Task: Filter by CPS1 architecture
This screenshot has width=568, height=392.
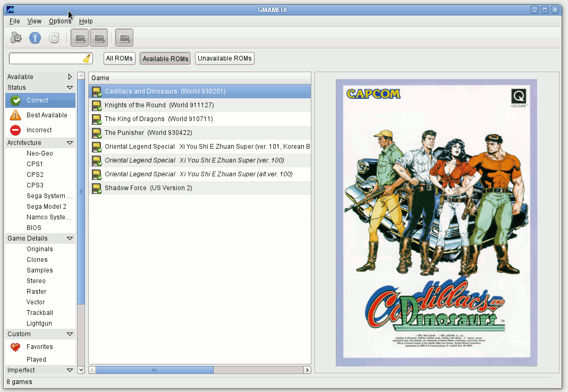Action: tap(40, 164)
